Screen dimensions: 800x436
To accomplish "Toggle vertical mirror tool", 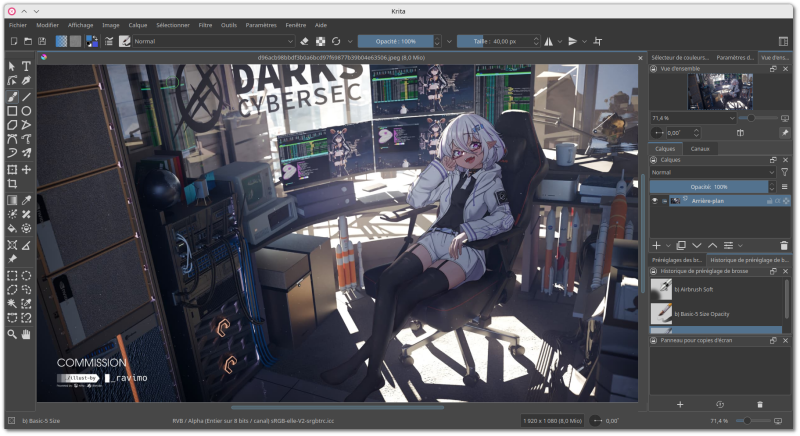I will click(572, 41).
